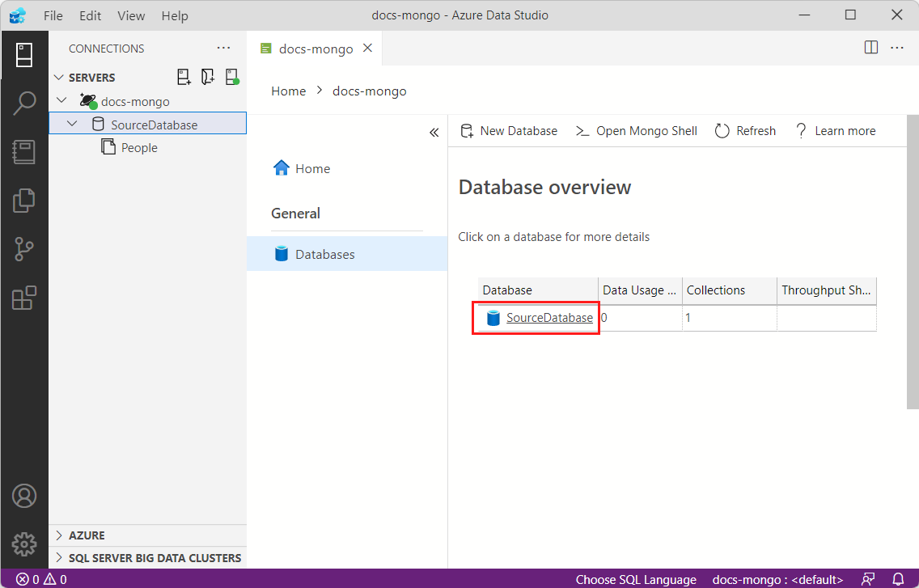Collapse the dashboard navigation pane
The width and height of the screenshot is (919, 588).
434,133
